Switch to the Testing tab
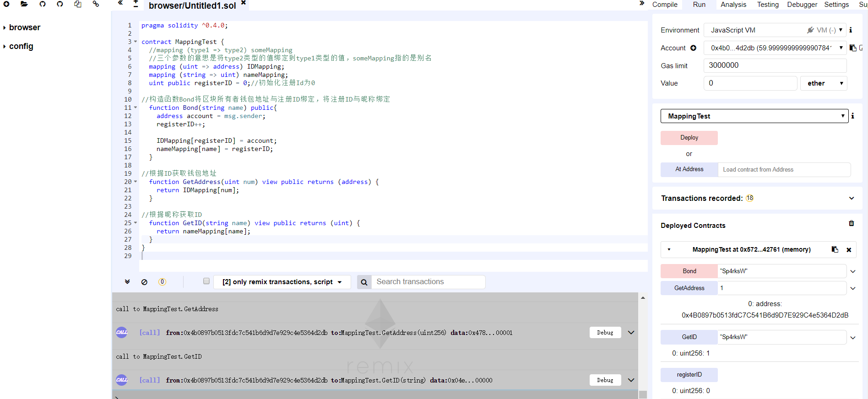 pyautogui.click(x=768, y=5)
